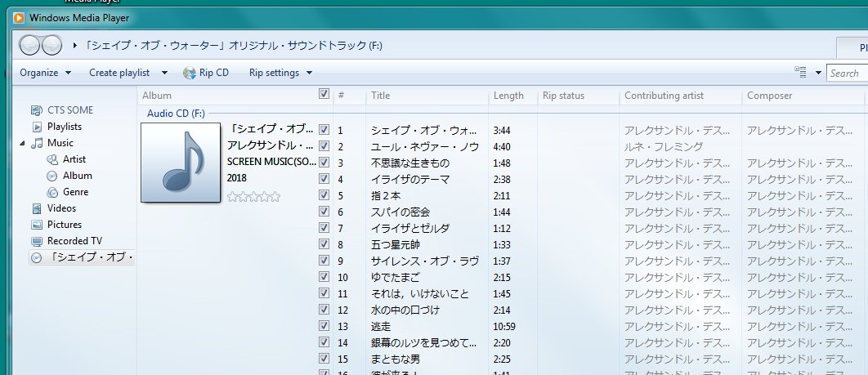Uncheck track 3 checkbox

324,162
